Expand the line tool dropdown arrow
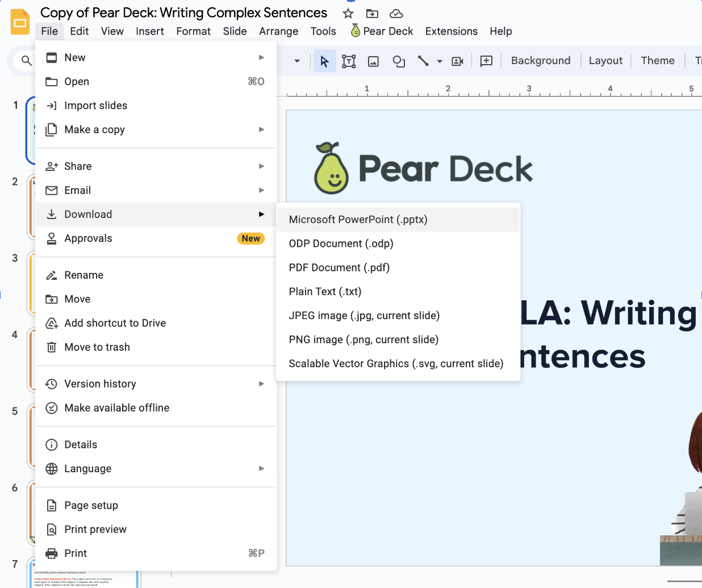The height and width of the screenshot is (588, 702). (x=438, y=60)
